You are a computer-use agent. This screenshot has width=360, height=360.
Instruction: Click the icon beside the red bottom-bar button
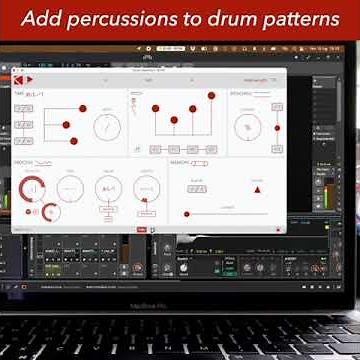tap(152, 230)
